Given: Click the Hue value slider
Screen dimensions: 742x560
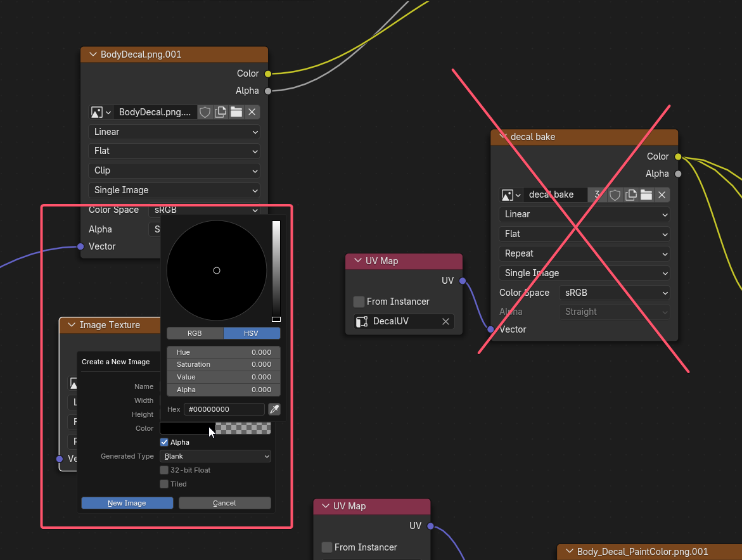Looking at the screenshot, I should click(223, 352).
